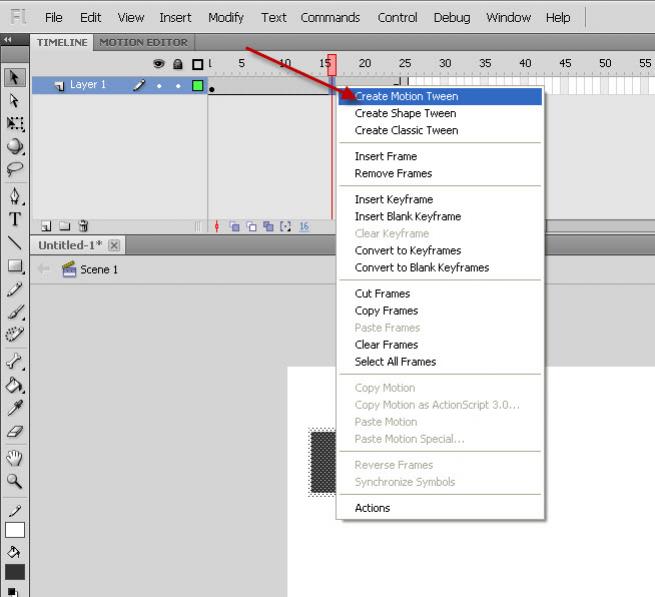Toggle Onion Skin Outlines button
This screenshot has height=597, width=655.
251,226
